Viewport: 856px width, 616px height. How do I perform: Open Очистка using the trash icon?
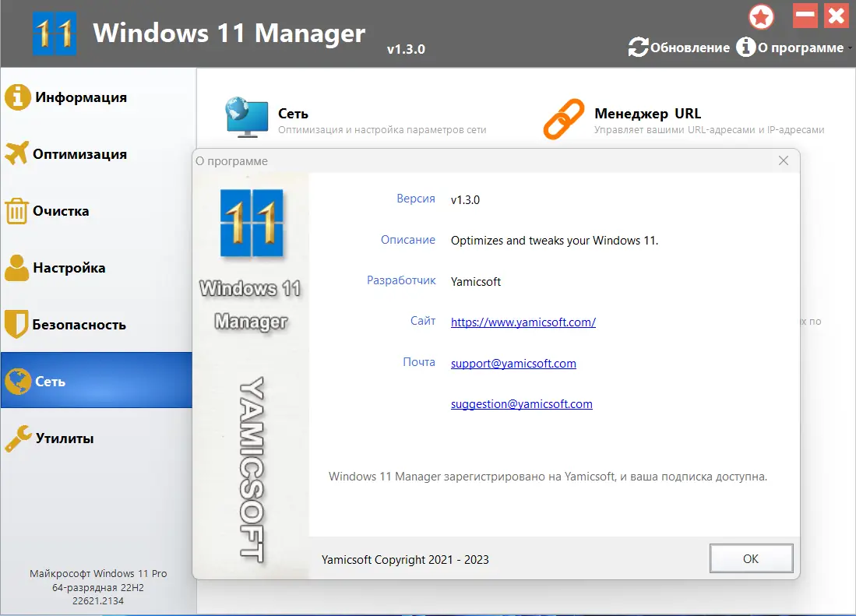17,210
